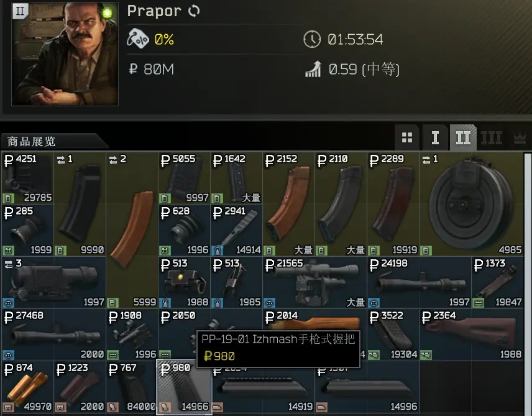Show all loyalty levels with grid icon
The image size is (532, 416).
pos(407,137)
